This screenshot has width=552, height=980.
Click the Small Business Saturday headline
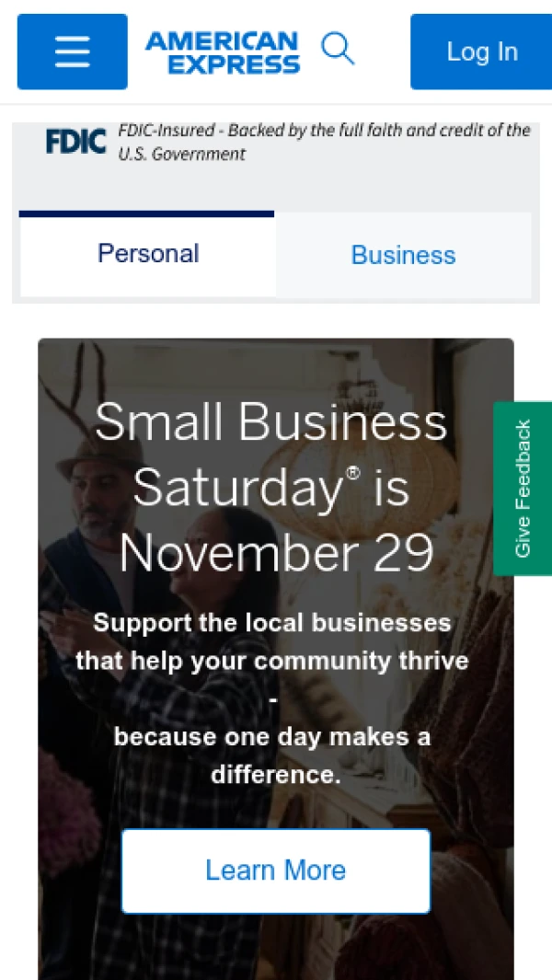(x=270, y=423)
